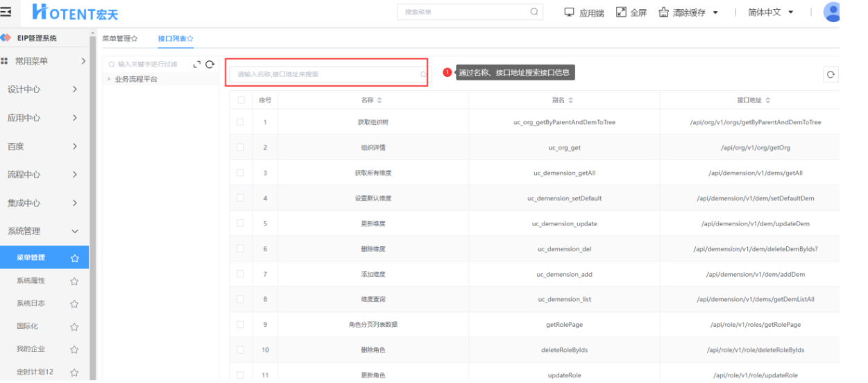The height and width of the screenshot is (383, 868).
Task: Check the row for 设置默认维度
Action: [241, 198]
